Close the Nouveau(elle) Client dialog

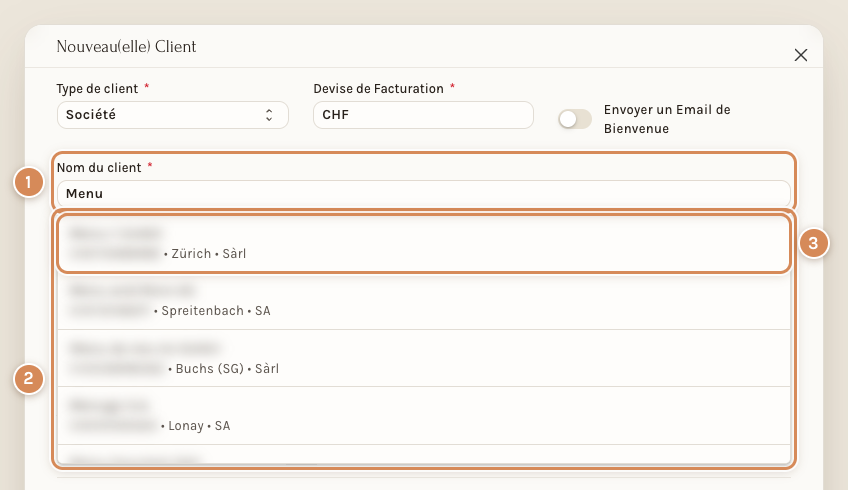(x=800, y=55)
